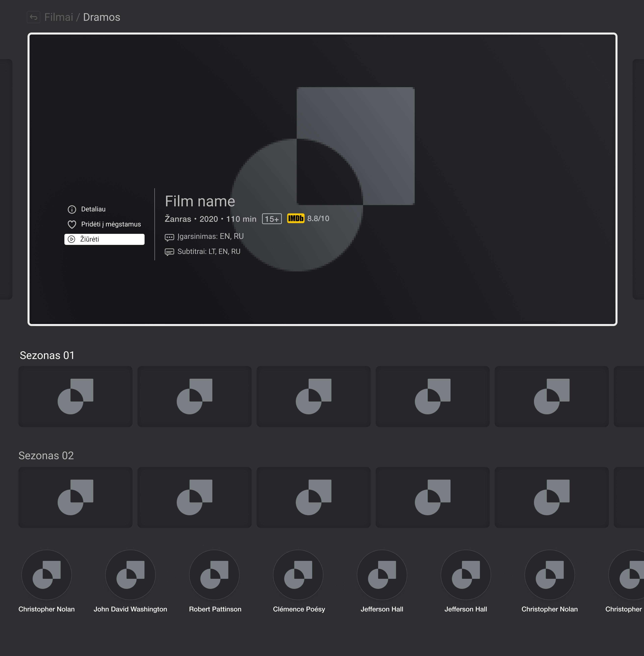The image size is (644, 656).
Task: Select the Sezonas 02 heading
Action: pos(46,456)
